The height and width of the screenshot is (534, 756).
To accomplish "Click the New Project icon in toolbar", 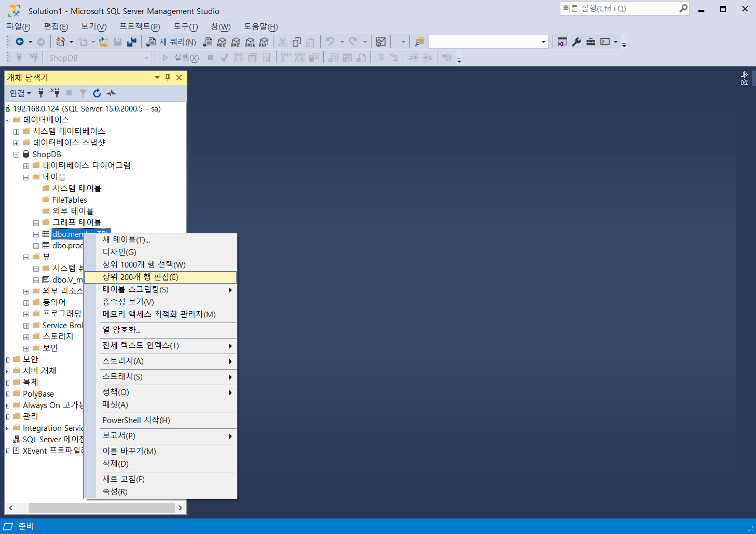I will coord(61,42).
